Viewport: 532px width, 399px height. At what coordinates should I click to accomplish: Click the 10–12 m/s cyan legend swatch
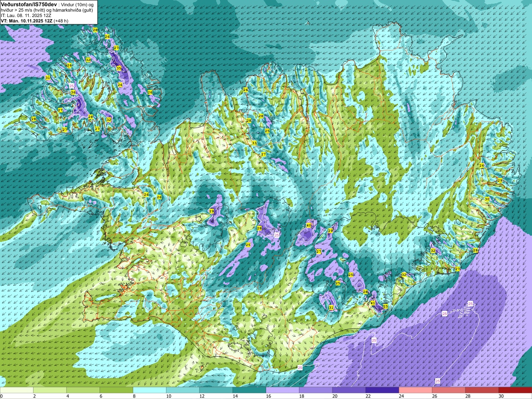[183, 390]
